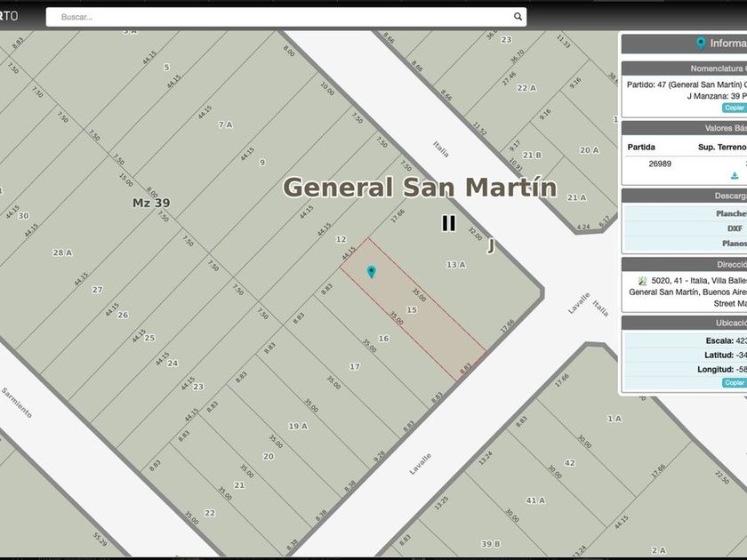Focus the Buscar search field
The height and width of the screenshot is (560, 747).
[x=285, y=17]
